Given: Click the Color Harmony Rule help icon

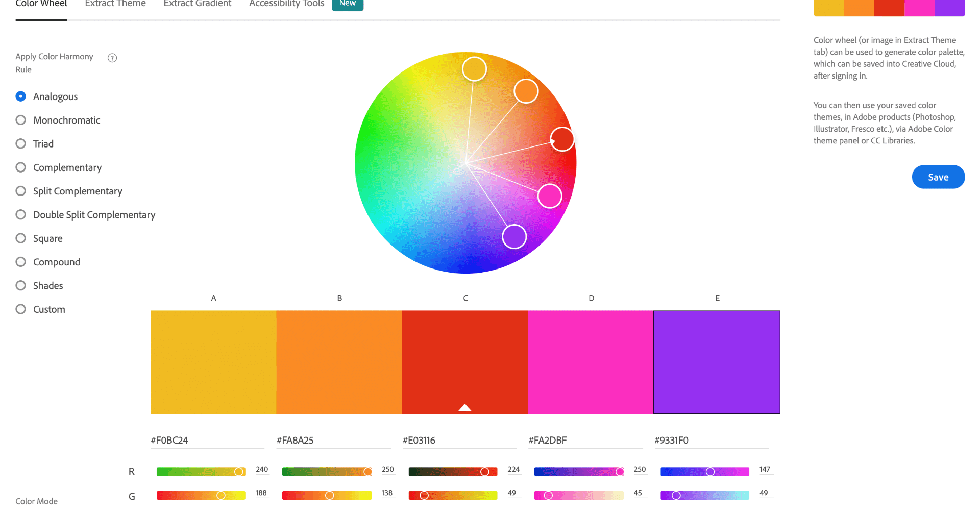Looking at the screenshot, I should (112, 58).
